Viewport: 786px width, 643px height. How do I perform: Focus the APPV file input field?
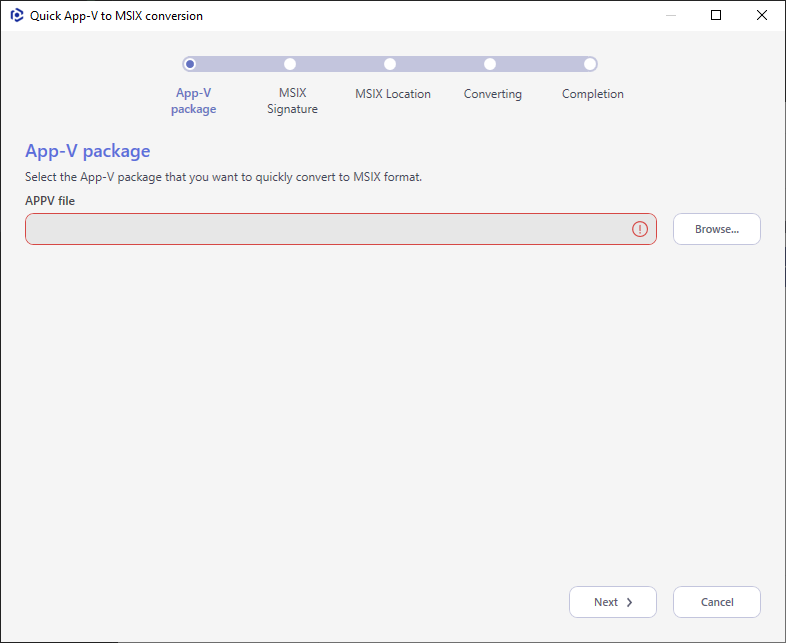click(341, 229)
